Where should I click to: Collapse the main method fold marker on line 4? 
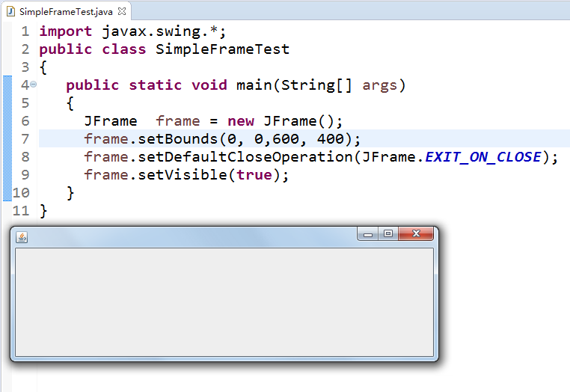click(x=33, y=85)
